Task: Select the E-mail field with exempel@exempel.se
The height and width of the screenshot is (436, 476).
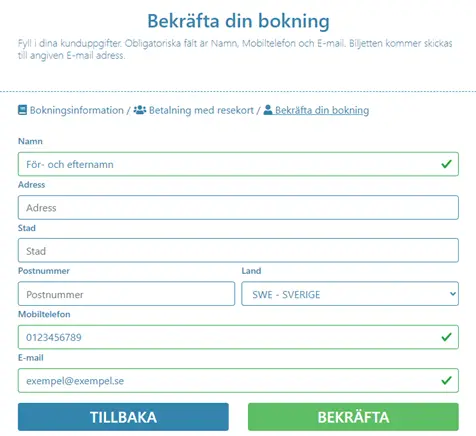Action: tap(238, 380)
